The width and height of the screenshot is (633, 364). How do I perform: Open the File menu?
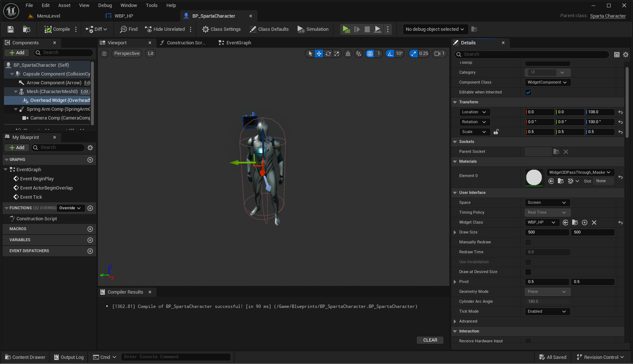(x=29, y=5)
